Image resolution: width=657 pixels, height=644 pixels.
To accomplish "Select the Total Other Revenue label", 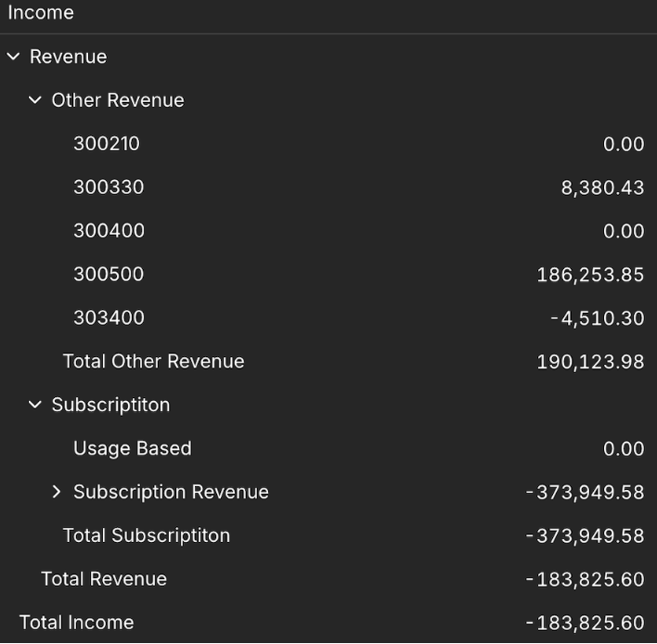I will [x=153, y=362].
